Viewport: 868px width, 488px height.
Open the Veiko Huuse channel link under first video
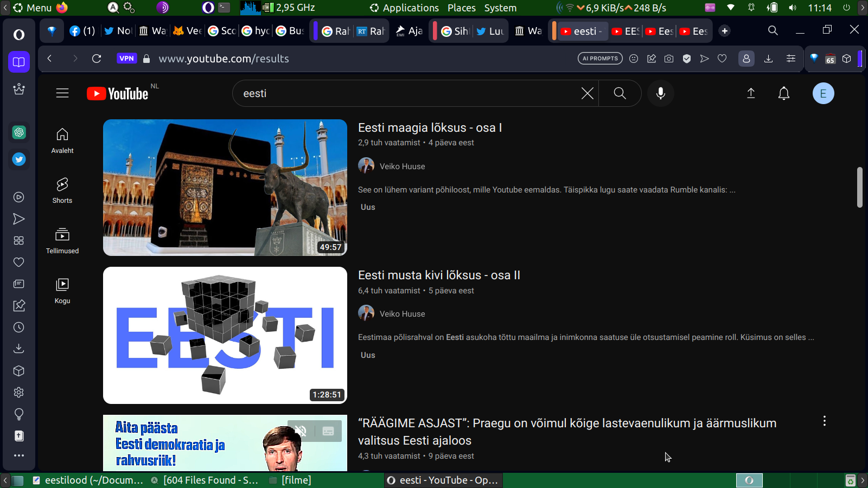[x=402, y=166]
